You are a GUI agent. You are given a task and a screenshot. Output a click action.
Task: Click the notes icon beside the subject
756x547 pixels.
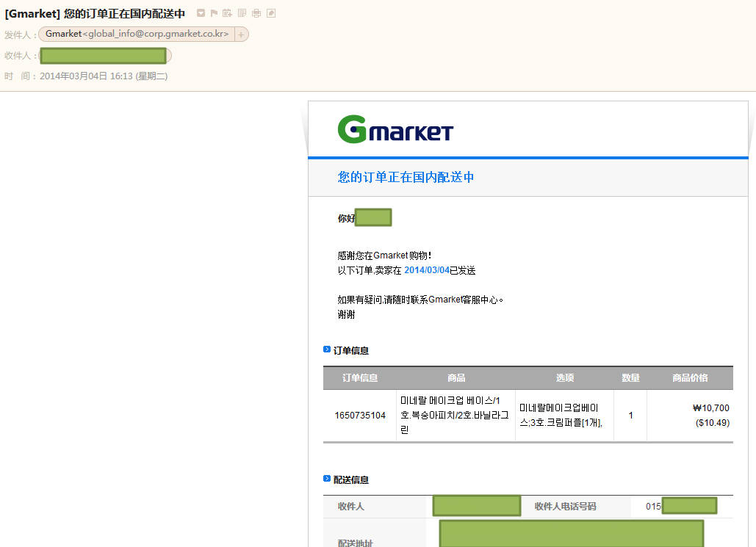[x=242, y=13]
